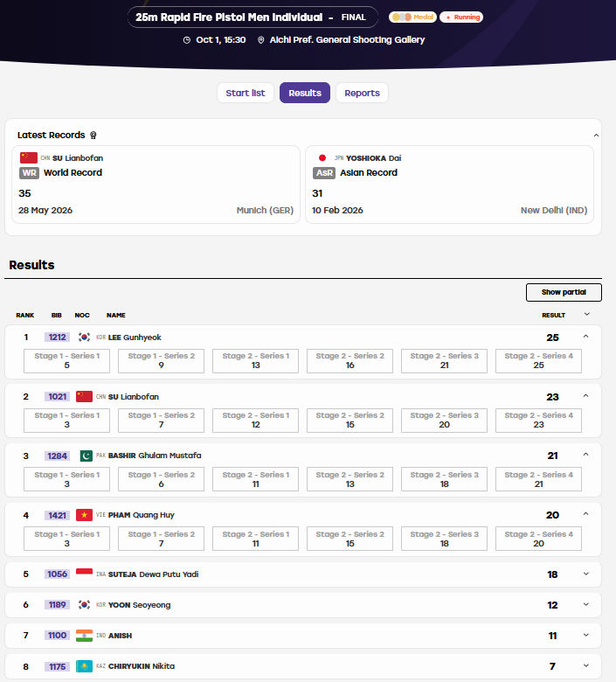616x682 pixels.
Task: Select the Results tab
Action: [x=305, y=93]
